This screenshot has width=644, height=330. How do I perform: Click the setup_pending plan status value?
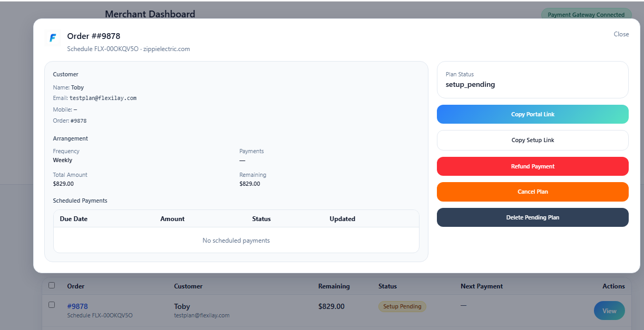coord(470,84)
